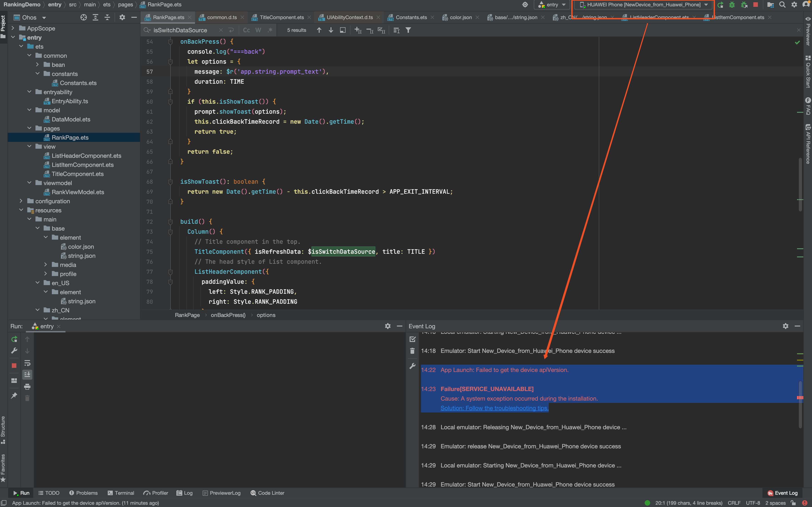Screen dimensions: 812x507
Task: Expand the AppScope folder
Action: pyautogui.click(x=13, y=28)
